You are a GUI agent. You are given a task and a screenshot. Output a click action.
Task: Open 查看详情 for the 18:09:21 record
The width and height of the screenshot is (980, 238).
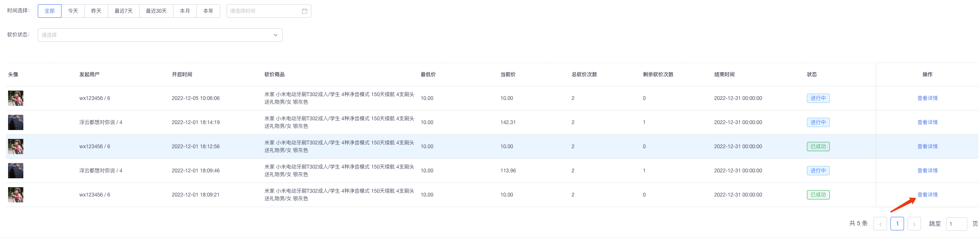[927, 195]
